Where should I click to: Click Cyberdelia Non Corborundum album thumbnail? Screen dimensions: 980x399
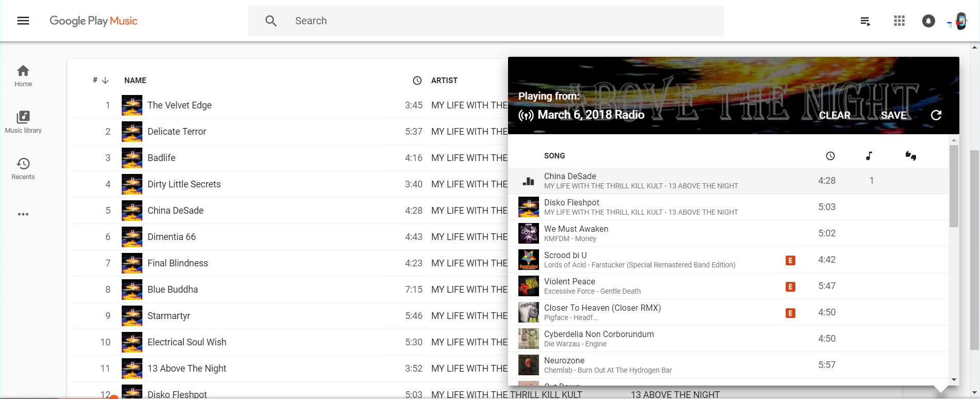coord(528,339)
